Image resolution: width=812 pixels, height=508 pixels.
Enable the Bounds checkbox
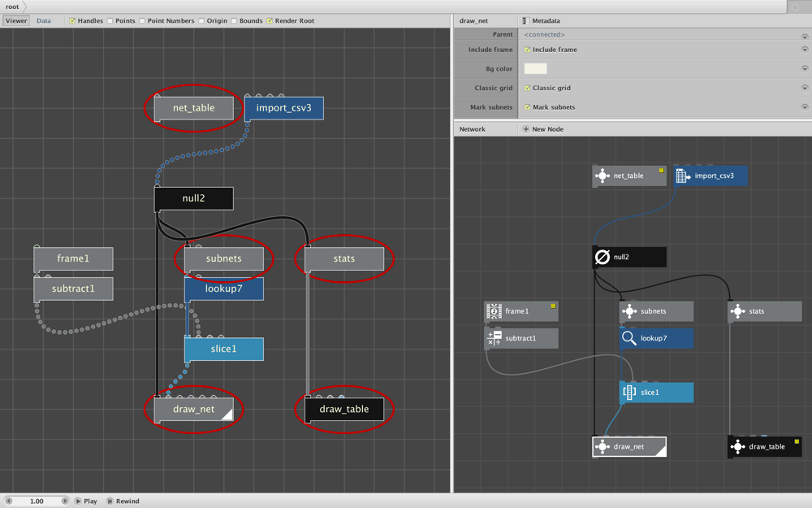click(234, 21)
